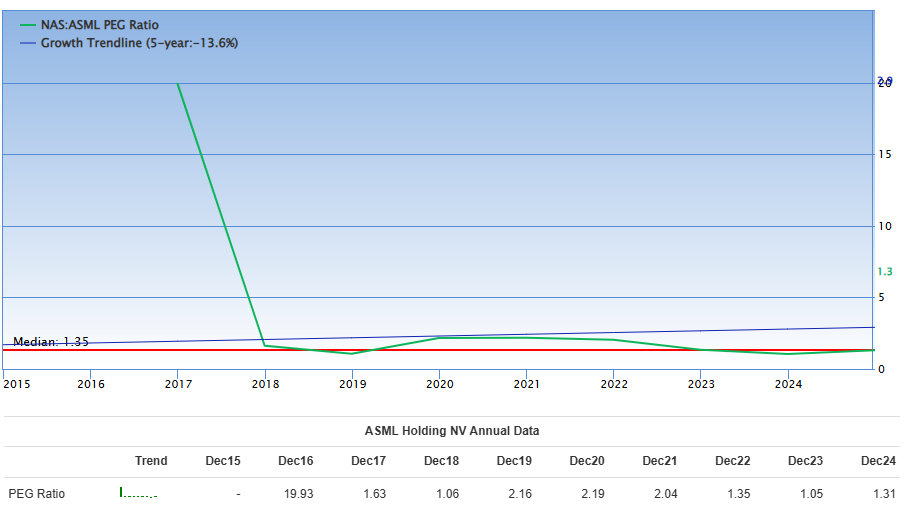Viewport: 908px width, 513px height.
Task: Click the Median: 1.35 label
Action: click(x=51, y=342)
